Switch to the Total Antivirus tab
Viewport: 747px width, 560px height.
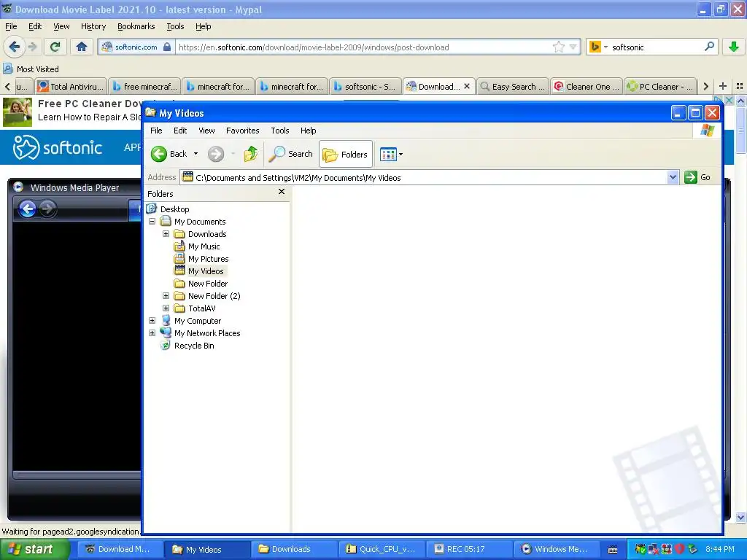pos(71,86)
